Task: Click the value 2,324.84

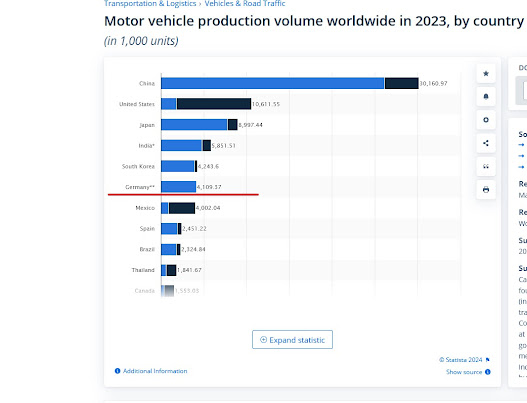Action: (193, 249)
